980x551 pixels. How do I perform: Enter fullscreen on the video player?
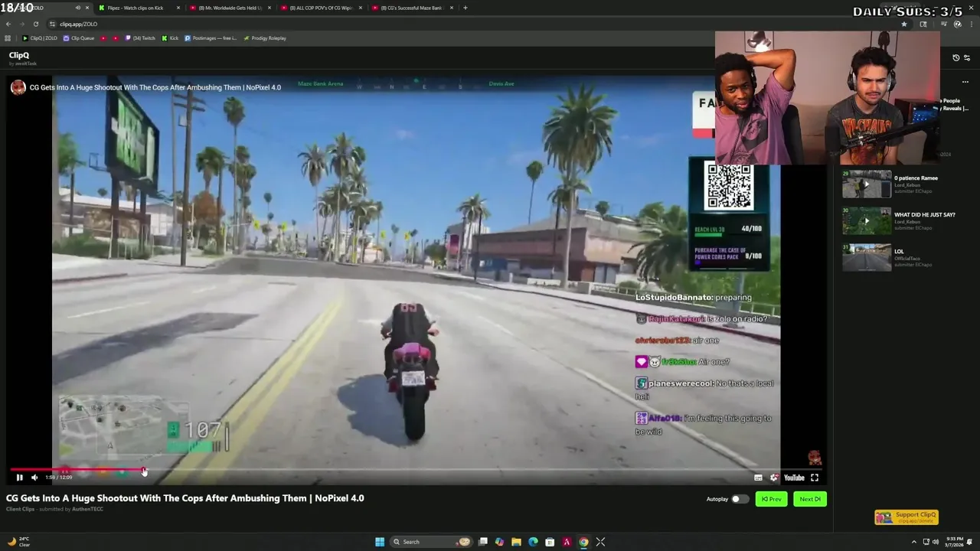(815, 478)
